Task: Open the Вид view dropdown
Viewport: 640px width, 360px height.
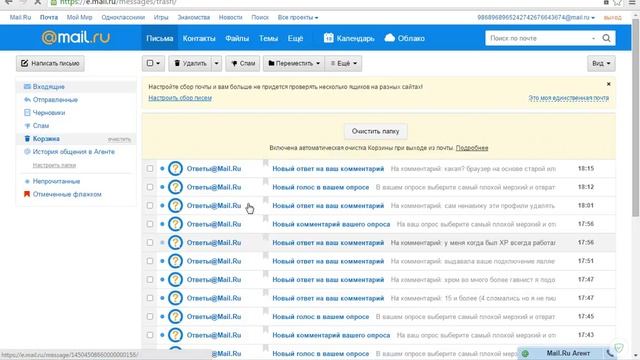Action: coord(601,63)
